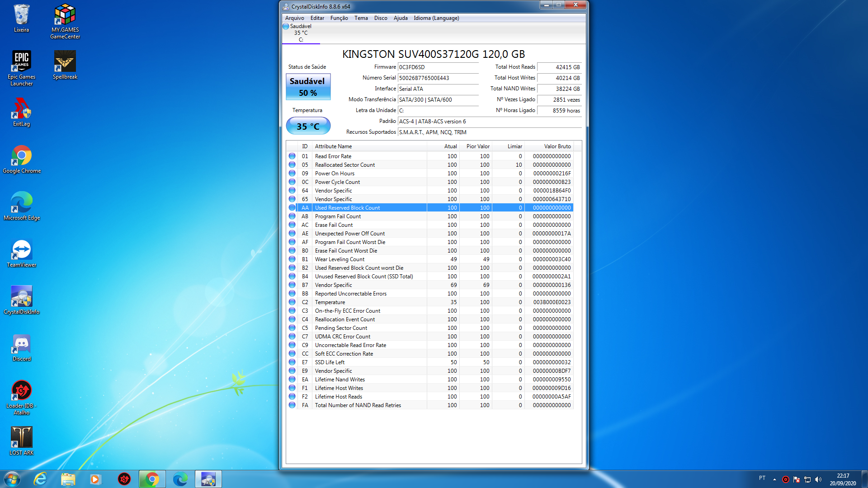This screenshot has width=868, height=488.
Task: Select the Program Fail Count row text
Action: (x=338, y=216)
